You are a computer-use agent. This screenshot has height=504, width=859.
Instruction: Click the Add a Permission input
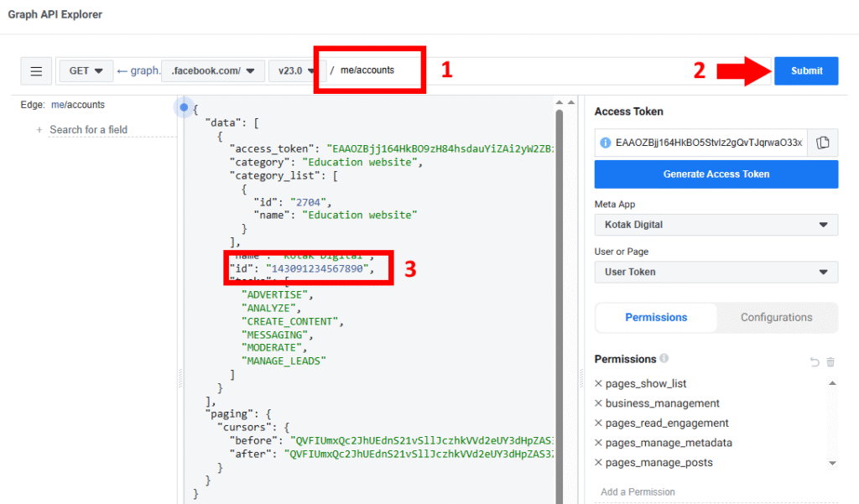click(716, 492)
